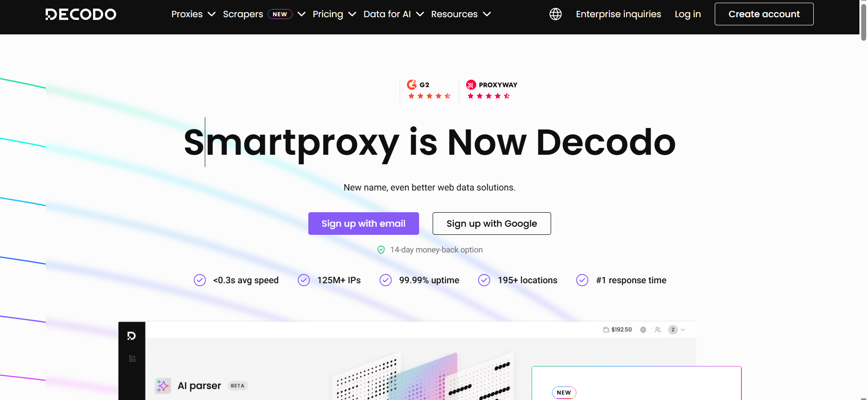This screenshot has height=400, width=868.
Task: Expand the Resources dropdown chevron
Action: pyautogui.click(x=487, y=14)
